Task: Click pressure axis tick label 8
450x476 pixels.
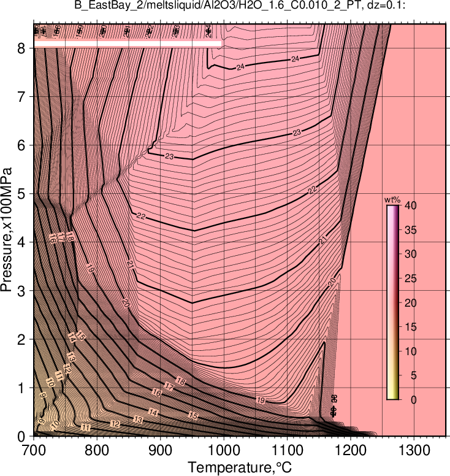Action: click(x=21, y=48)
